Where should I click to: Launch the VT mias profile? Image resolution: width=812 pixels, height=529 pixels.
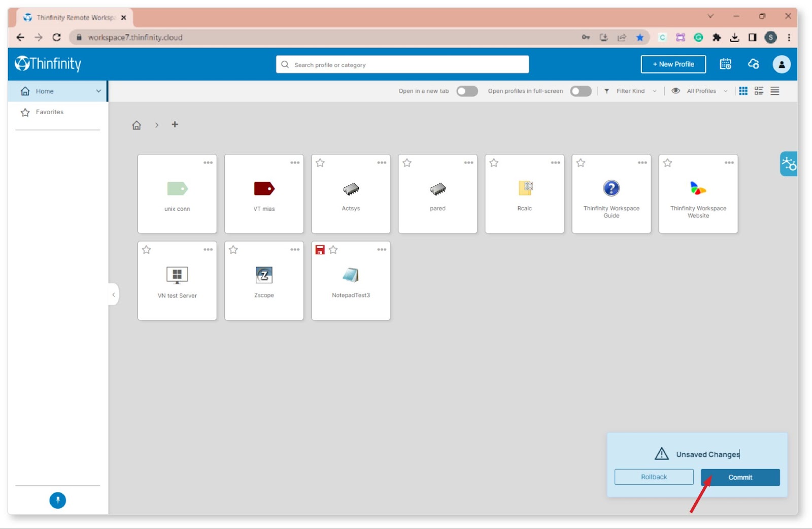[264, 189]
